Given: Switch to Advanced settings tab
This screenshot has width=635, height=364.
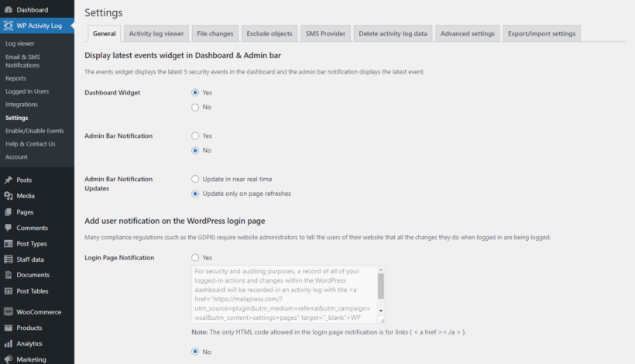Looking at the screenshot, I should 467,33.
